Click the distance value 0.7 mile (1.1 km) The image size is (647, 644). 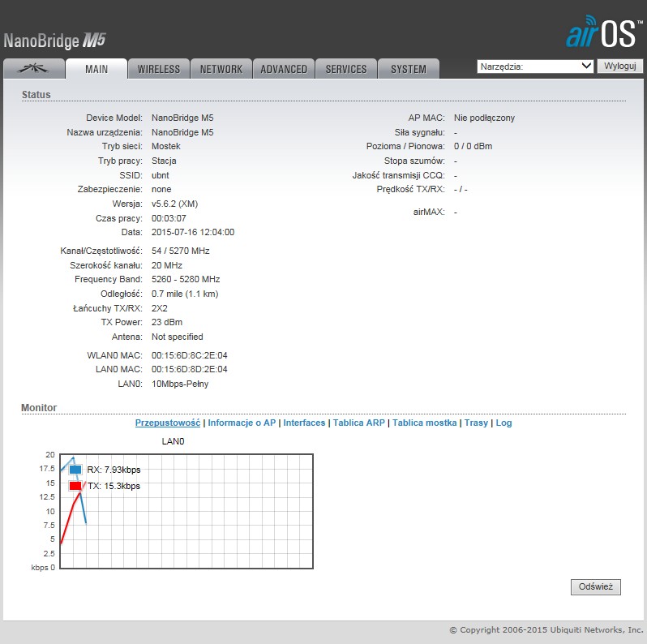point(185,294)
